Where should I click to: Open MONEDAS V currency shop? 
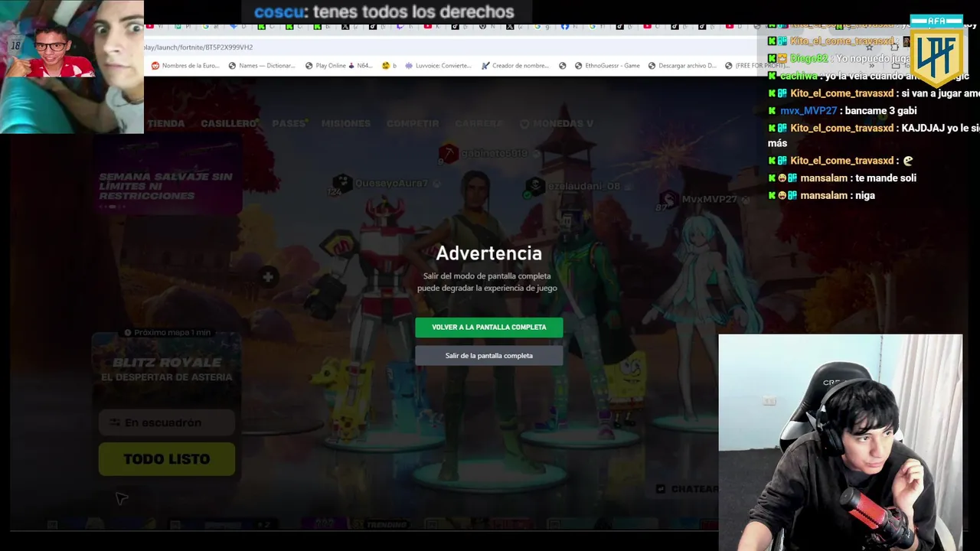[557, 123]
